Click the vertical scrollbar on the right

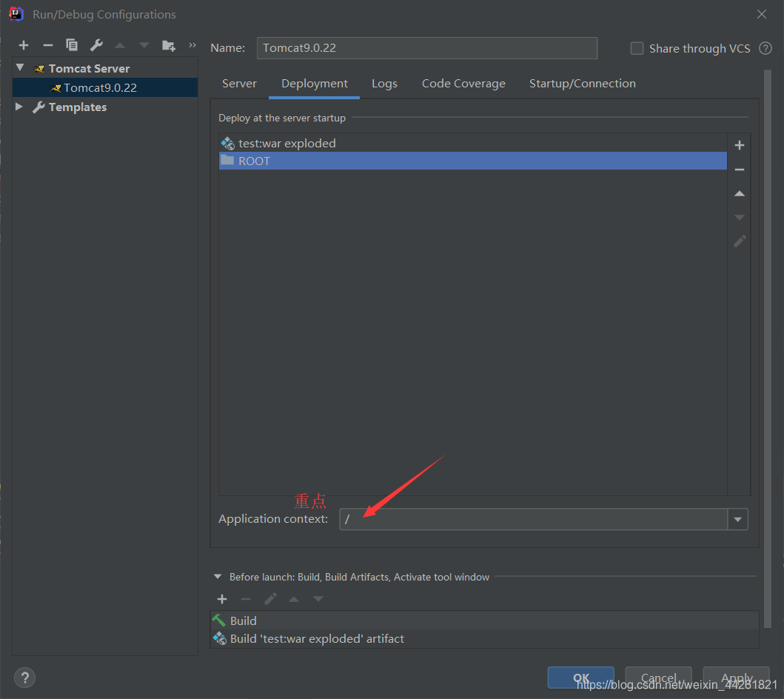768,350
